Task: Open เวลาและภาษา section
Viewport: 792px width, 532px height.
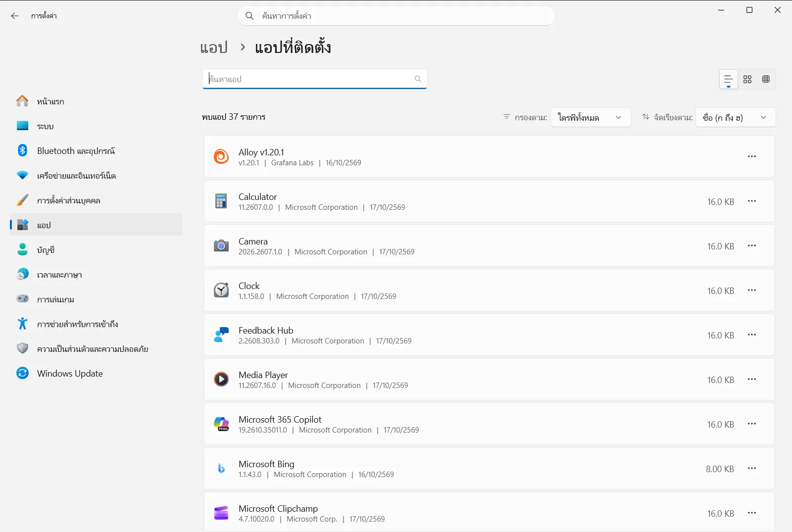Action: pos(97,275)
